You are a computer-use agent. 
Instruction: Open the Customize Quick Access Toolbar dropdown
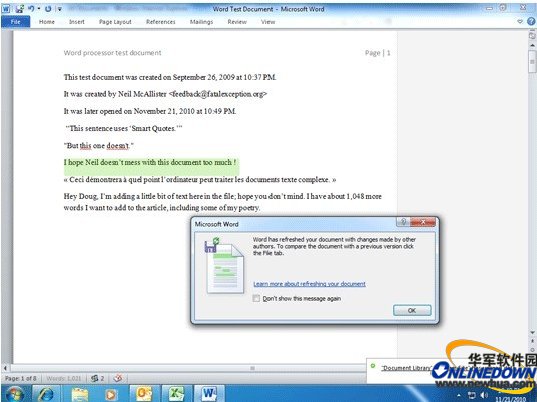(x=60, y=9)
